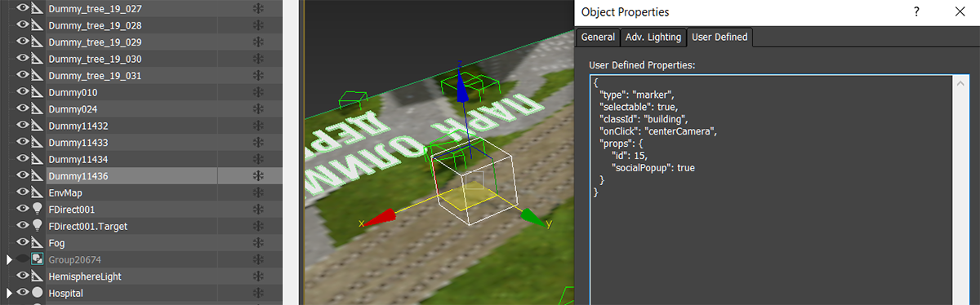The height and width of the screenshot is (305, 980).
Task: Freeze Dummy024 using its snowflake icon
Action: click(258, 108)
